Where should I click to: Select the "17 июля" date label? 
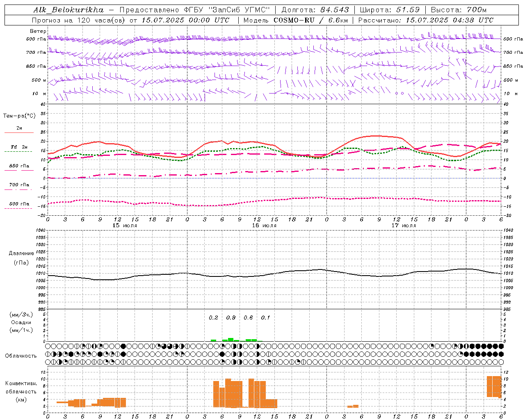click(x=404, y=226)
